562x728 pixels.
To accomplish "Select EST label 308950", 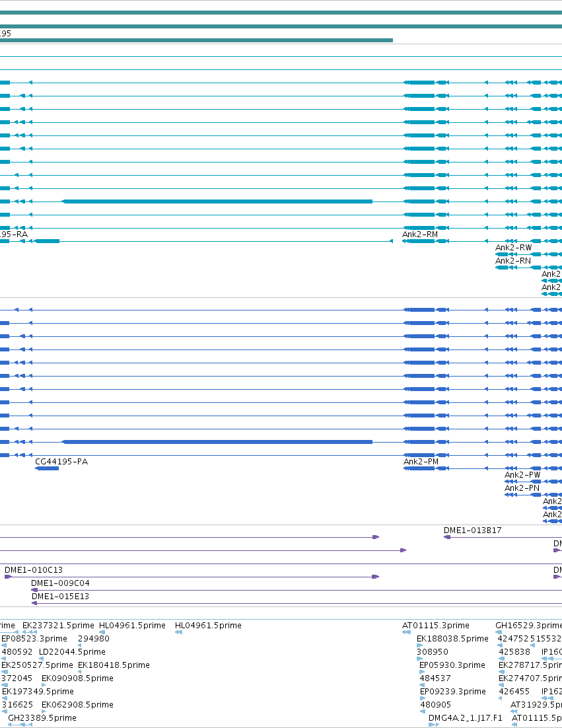I will [x=433, y=652].
